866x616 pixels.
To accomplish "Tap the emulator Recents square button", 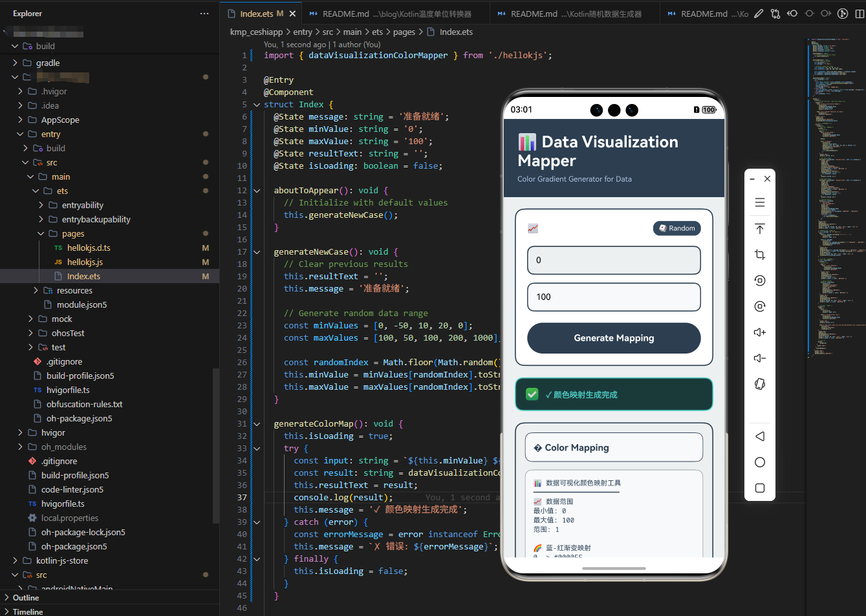I will coord(760,488).
